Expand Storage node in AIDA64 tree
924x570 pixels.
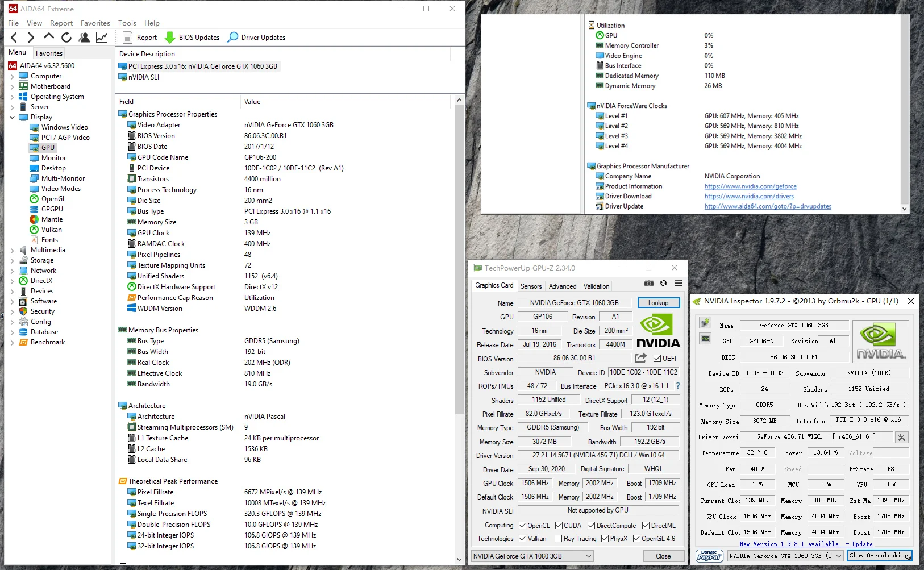click(13, 260)
